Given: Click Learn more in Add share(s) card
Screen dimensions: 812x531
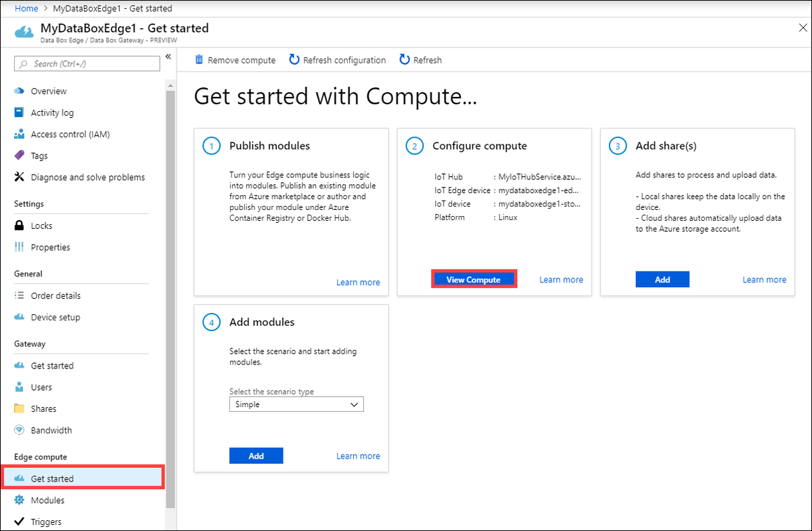Looking at the screenshot, I should 764,280.
